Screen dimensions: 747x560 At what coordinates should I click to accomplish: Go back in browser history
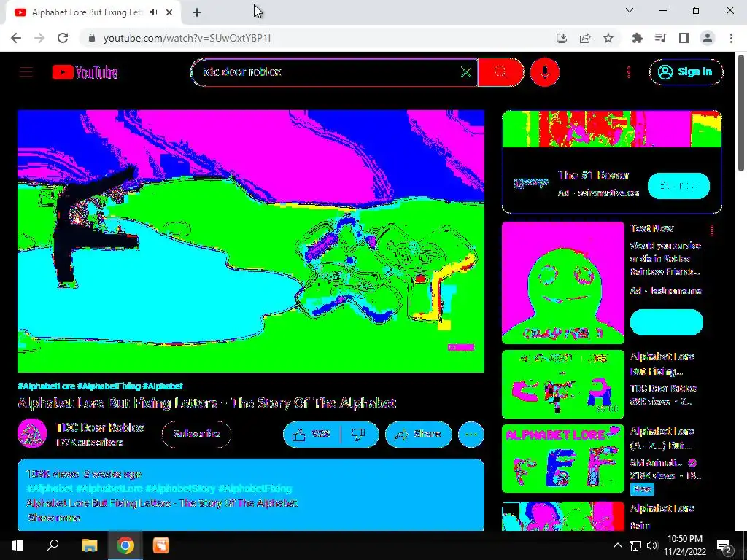pos(16,38)
